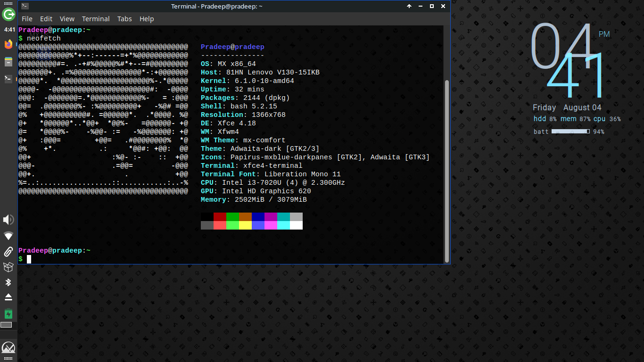
Task: Open the MX Linux application menu
Action: (x=8, y=348)
